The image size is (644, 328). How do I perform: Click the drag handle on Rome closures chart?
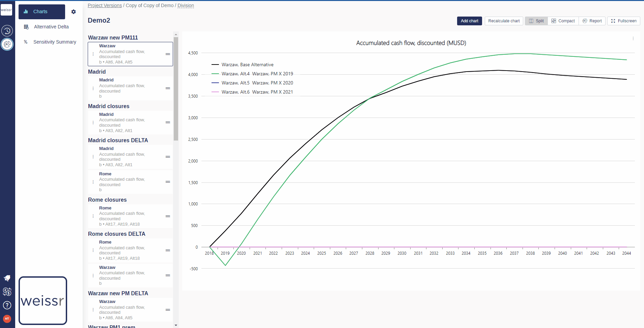point(168,216)
